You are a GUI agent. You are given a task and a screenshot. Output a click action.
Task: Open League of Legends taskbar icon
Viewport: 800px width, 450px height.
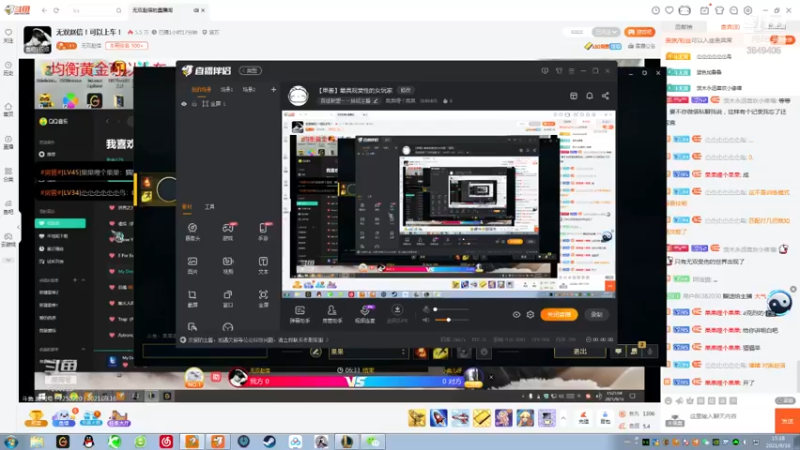point(347,441)
